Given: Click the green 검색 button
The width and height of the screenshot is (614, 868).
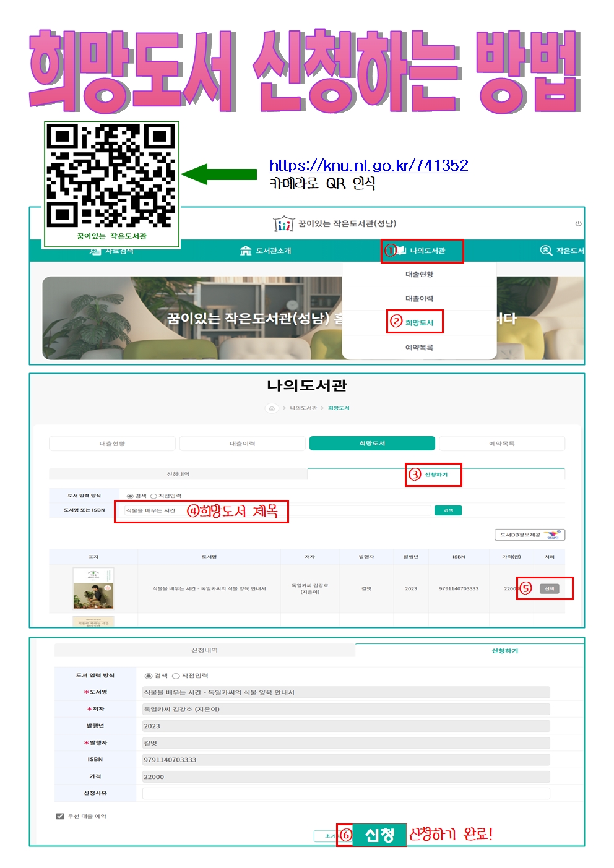Looking at the screenshot, I should pyautogui.click(x=448, y=510).
